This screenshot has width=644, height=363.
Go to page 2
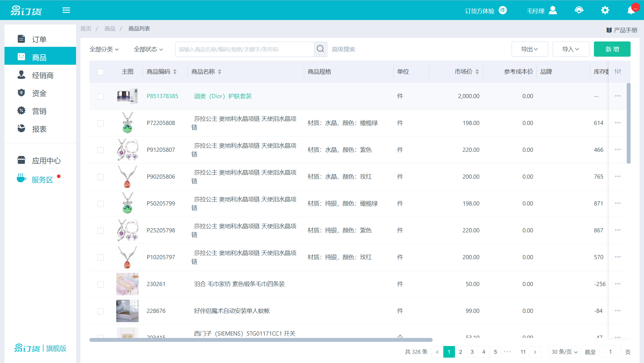pyautogui.click(x=461, y=352)
